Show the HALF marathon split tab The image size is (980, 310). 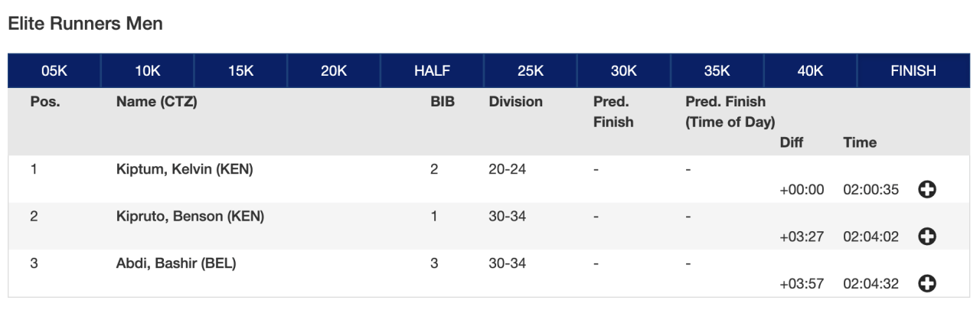pos(432,71)
